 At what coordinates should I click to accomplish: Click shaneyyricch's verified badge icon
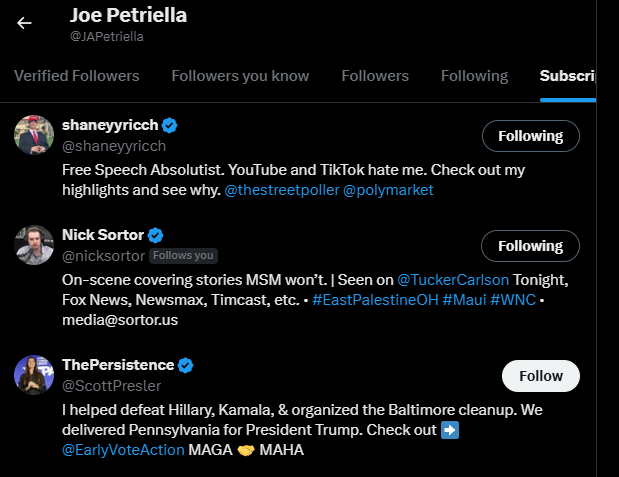tap(171, 126)
